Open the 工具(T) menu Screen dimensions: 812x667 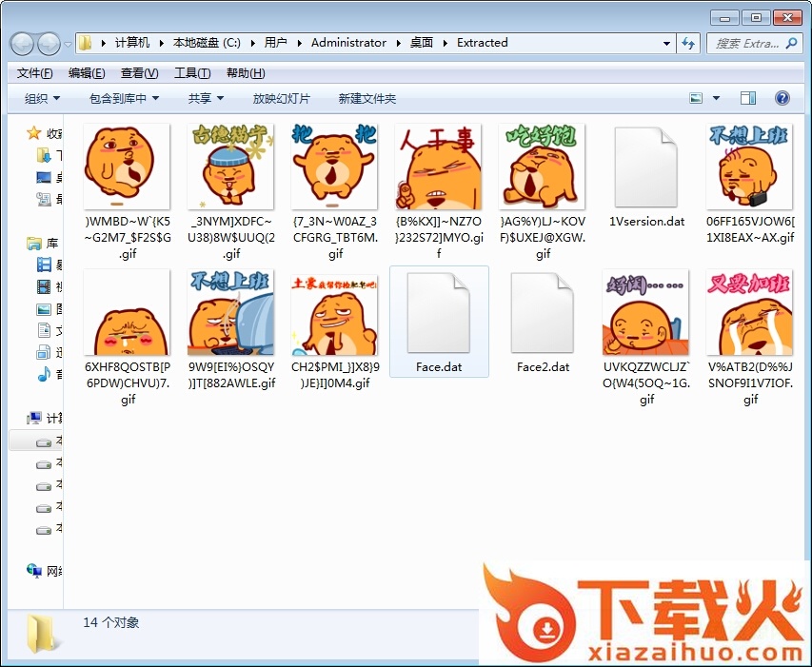click(191, 73)
